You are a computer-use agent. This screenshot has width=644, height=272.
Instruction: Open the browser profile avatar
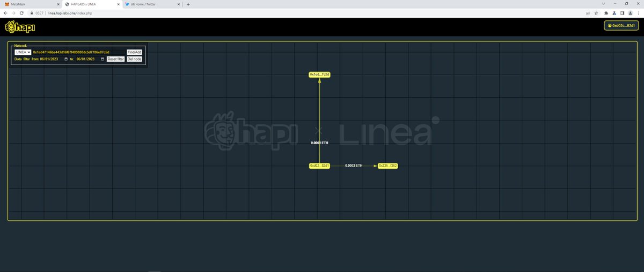tap(630, 12)
